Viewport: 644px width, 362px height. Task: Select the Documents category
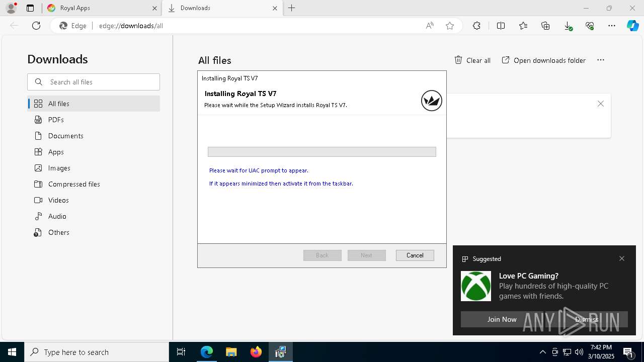(x=94, y=136)
